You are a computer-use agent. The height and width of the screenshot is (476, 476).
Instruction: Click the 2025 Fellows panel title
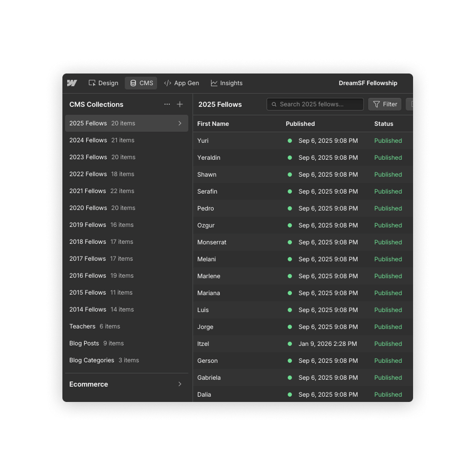tap(220, 104)
